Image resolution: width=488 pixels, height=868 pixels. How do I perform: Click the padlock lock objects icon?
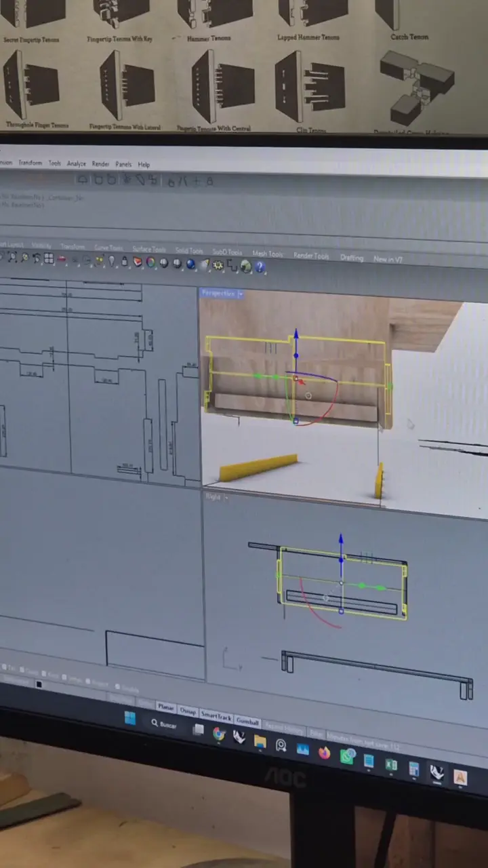pyautogui.click(x=124, y=262)
